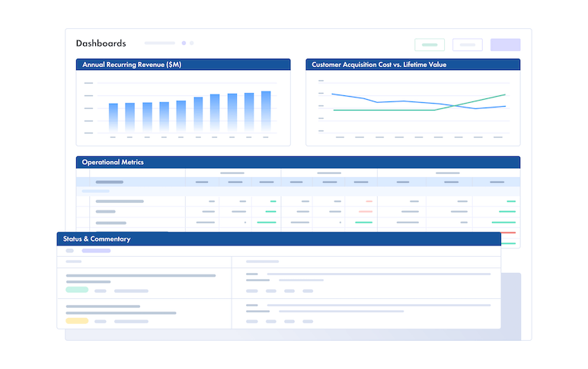Select the highlighted blue header row in Operational Metrics
The image size is (588, 369).
(x=298, y=182)
